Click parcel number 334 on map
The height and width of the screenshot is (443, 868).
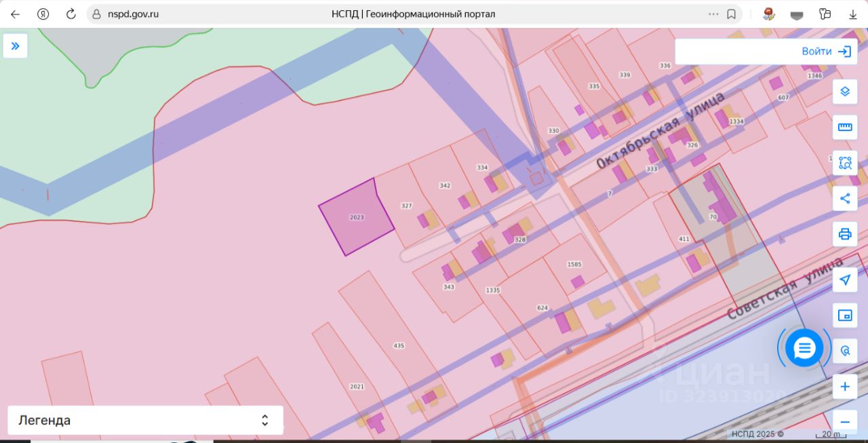point(482,167)
